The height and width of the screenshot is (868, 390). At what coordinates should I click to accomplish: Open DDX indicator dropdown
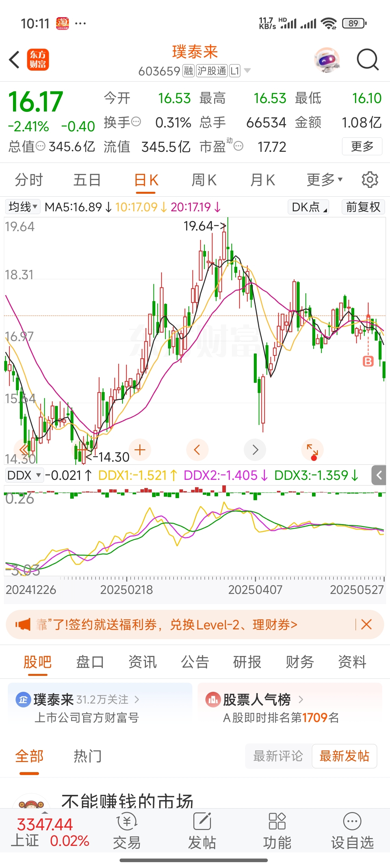[24, 475]
